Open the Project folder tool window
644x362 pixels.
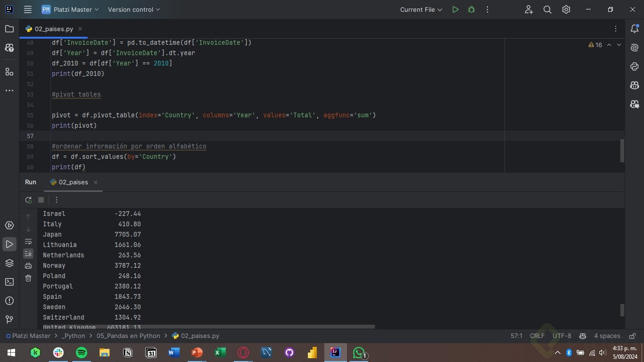click(9, 29)
